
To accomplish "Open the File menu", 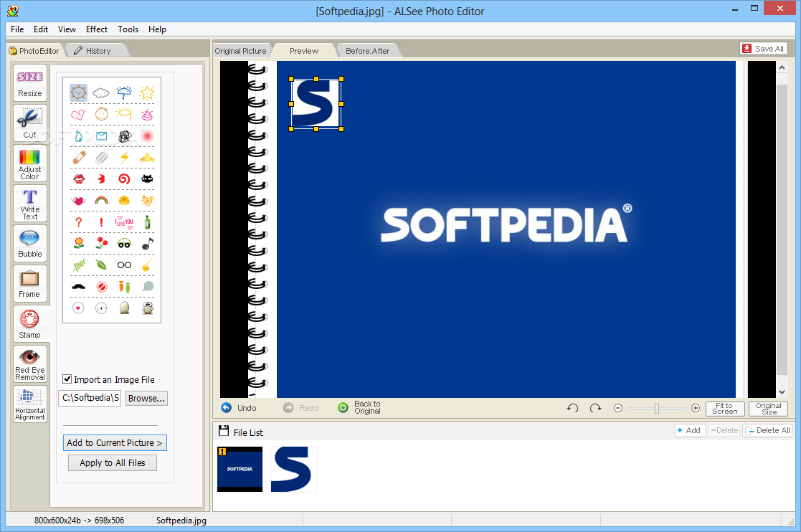I will click(17, 29).
